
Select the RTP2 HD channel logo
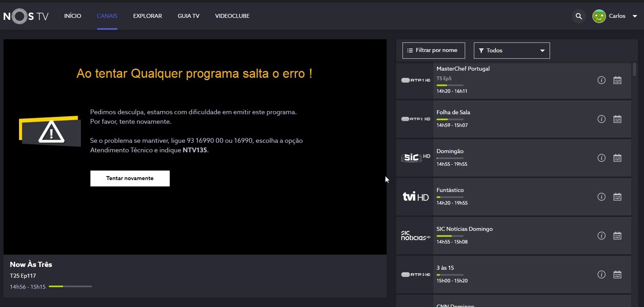point(415,119)
